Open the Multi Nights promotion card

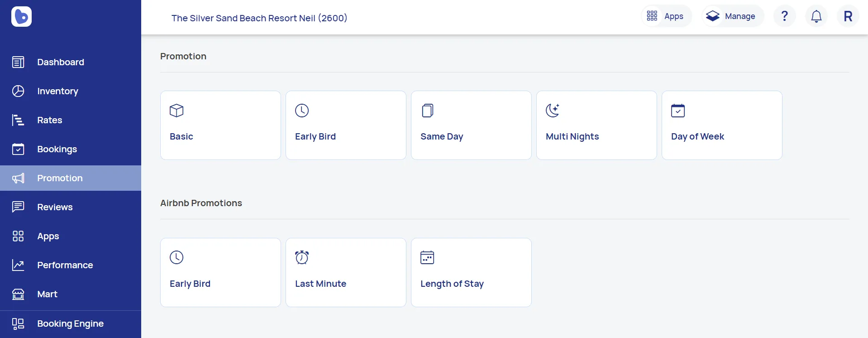(596, 125)
